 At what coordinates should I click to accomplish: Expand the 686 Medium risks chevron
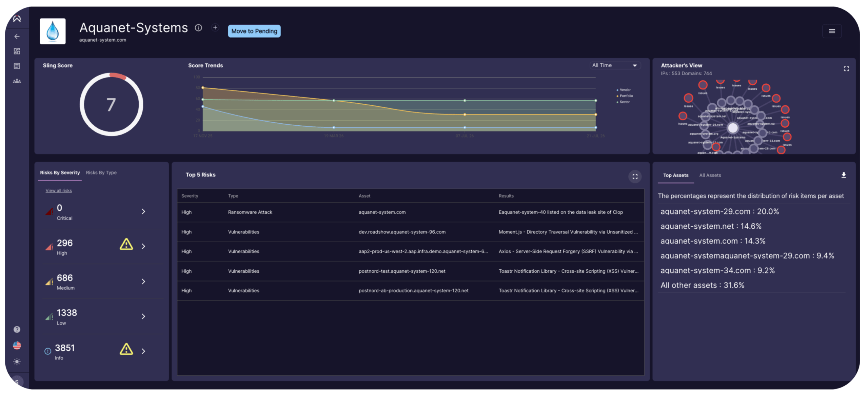tap(143, 282)
